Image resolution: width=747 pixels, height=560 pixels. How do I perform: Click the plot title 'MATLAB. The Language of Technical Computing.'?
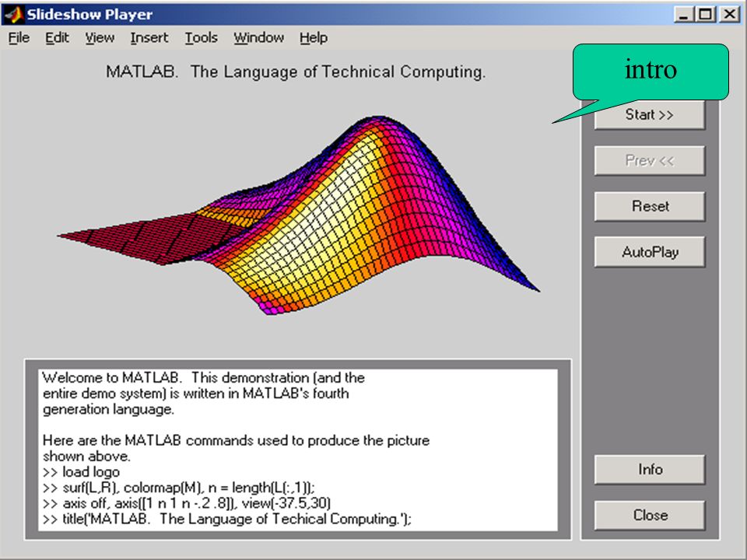coord(296,72)
